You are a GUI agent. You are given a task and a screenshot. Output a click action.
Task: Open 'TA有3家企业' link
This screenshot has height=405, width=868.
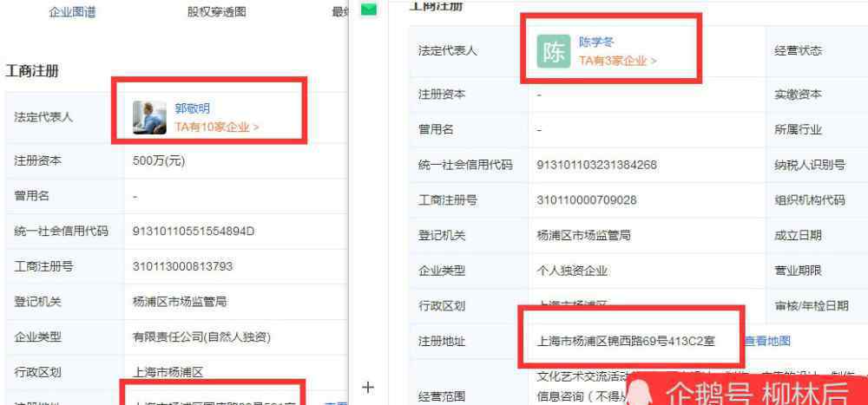click(x=618, y=61)
